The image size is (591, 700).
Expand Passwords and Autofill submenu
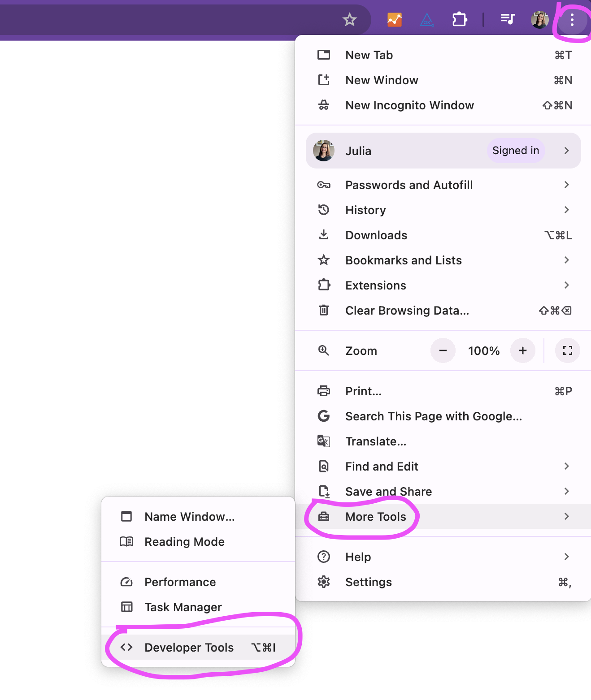(x=443, y=185)
